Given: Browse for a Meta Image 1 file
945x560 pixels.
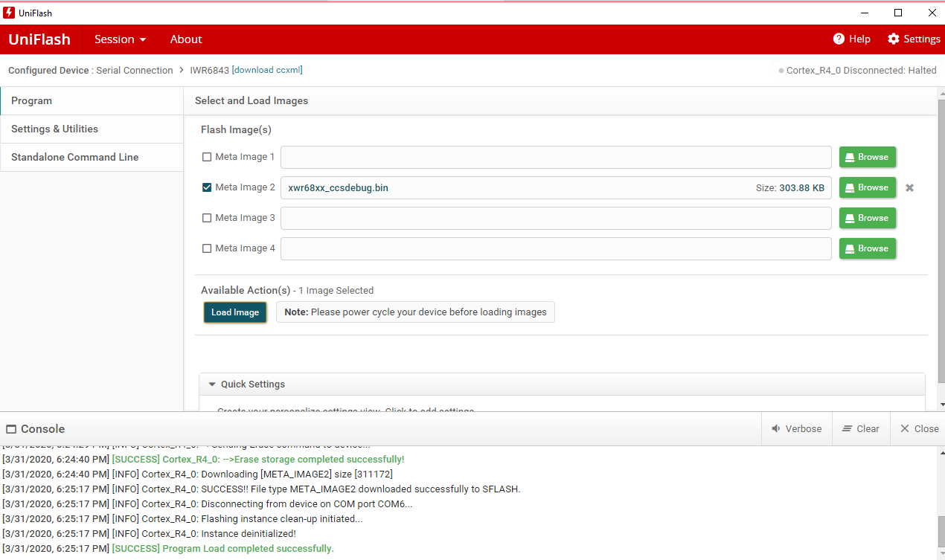Looking at the screenshot, I should (x=868, y=157).
